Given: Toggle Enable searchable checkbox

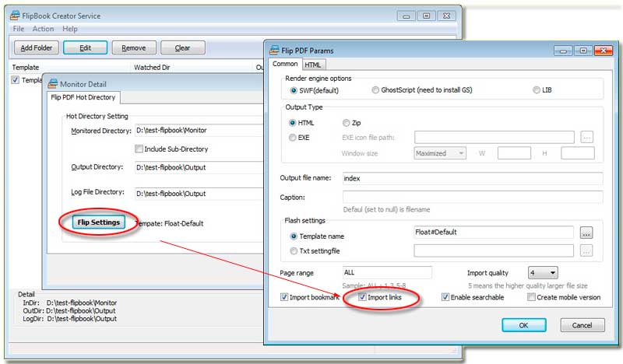Looking at the screenshot, I should click(x=445, y=297).
